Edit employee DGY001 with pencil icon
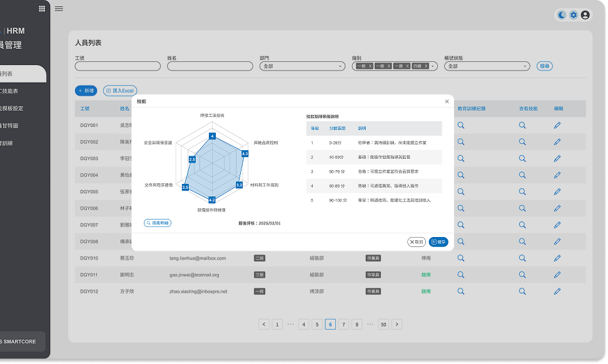Image resolution: width=608 pixels, height=364 pixels. click(x=557, y=125)
